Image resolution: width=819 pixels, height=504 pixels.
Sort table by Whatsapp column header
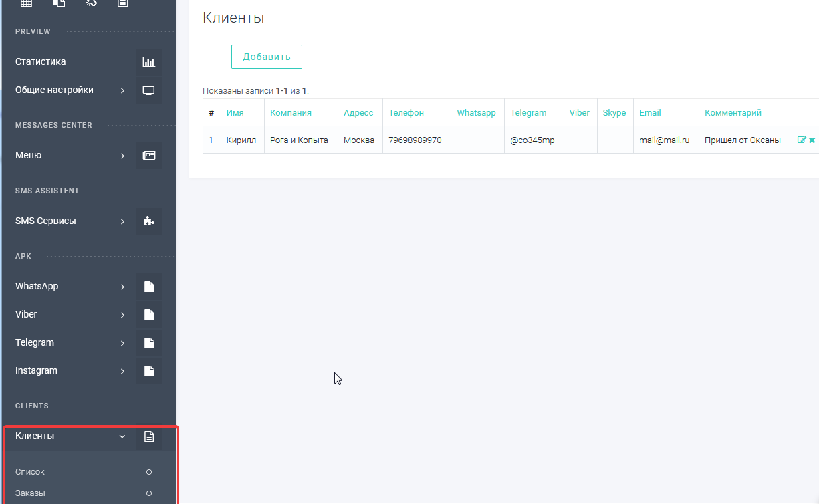[x=477, y=113]
